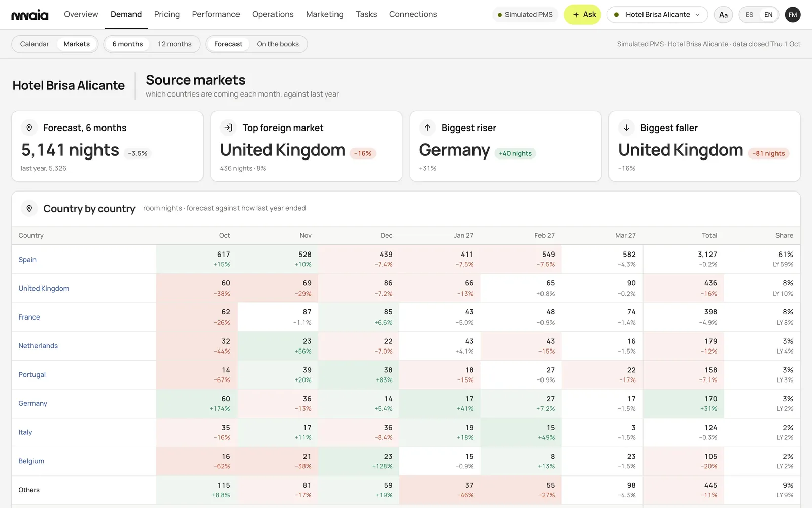Viewport: 812px width, 508px height.
Task: Select the Forecast data mode
Action: point(228,44)
